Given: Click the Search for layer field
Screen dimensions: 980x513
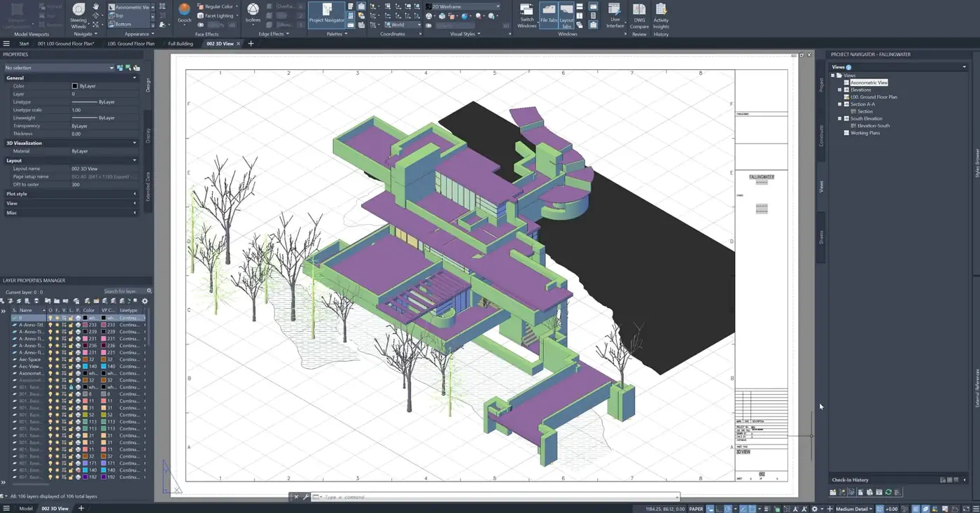Looking at the screenshot, I should click(x=124, y=291).
